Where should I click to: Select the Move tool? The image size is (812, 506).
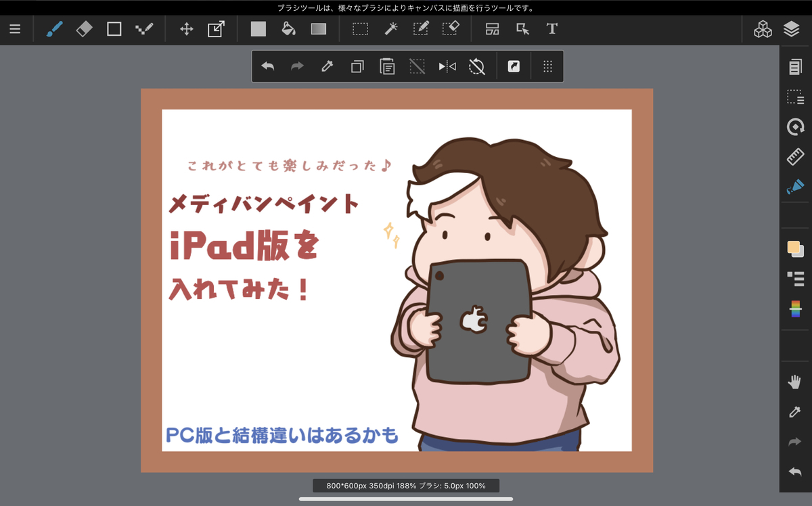(187, 29)
